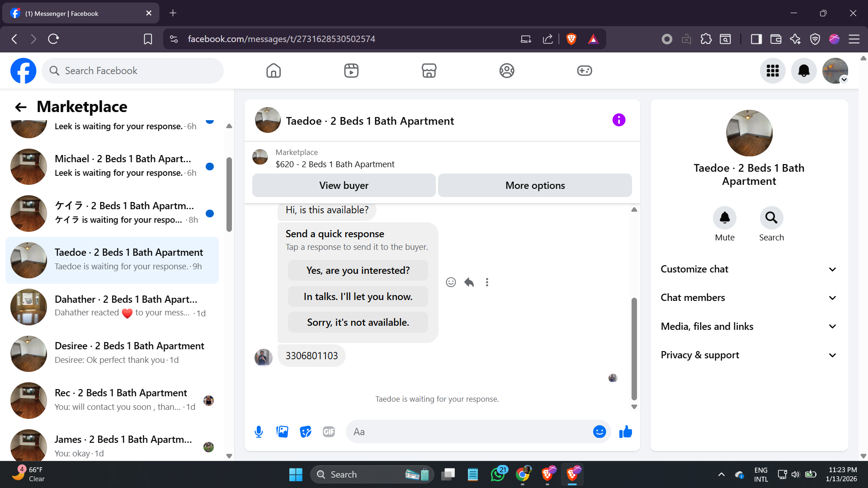
Task: Click the purple conversation info icon
Action: click(618, 120)
